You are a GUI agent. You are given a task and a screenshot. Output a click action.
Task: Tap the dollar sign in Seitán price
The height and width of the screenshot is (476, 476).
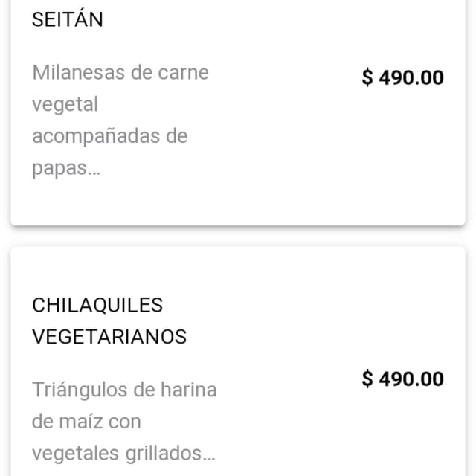point(367,77)
